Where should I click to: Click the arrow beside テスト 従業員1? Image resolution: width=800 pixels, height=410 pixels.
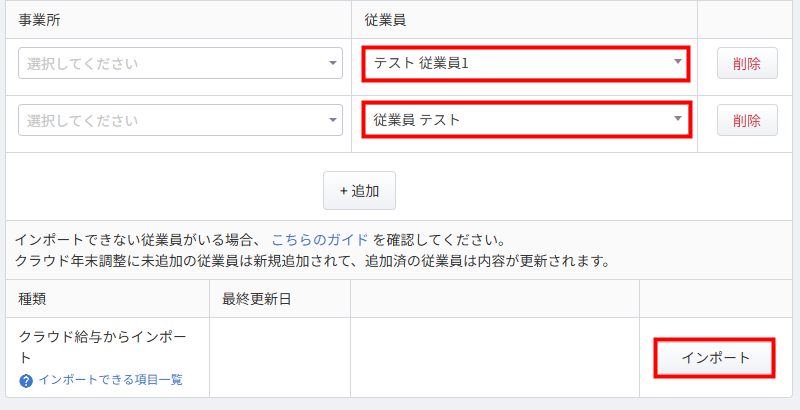tap(677, 63)
